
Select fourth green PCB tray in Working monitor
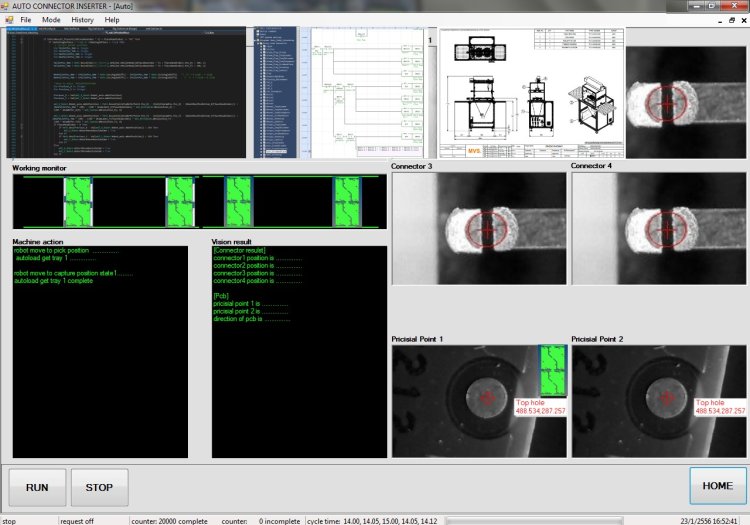pos(346,201)
